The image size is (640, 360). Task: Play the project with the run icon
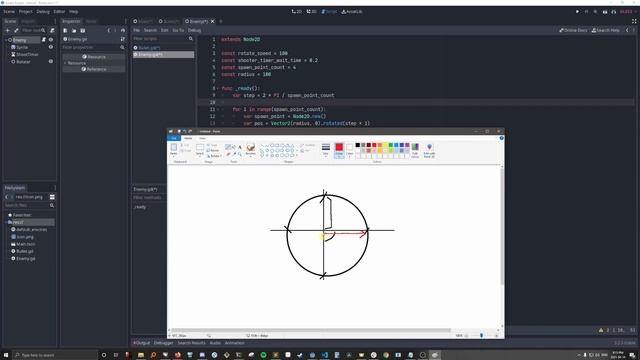[577, 11]
